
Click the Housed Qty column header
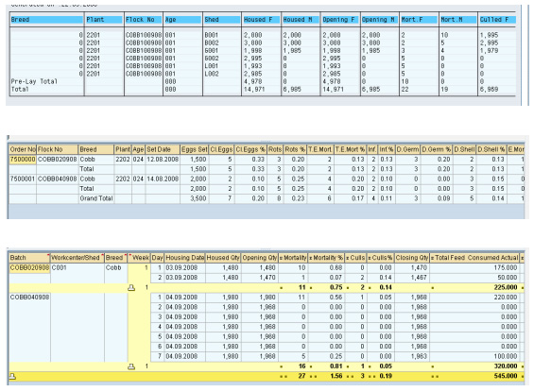[x=223, y=258]
